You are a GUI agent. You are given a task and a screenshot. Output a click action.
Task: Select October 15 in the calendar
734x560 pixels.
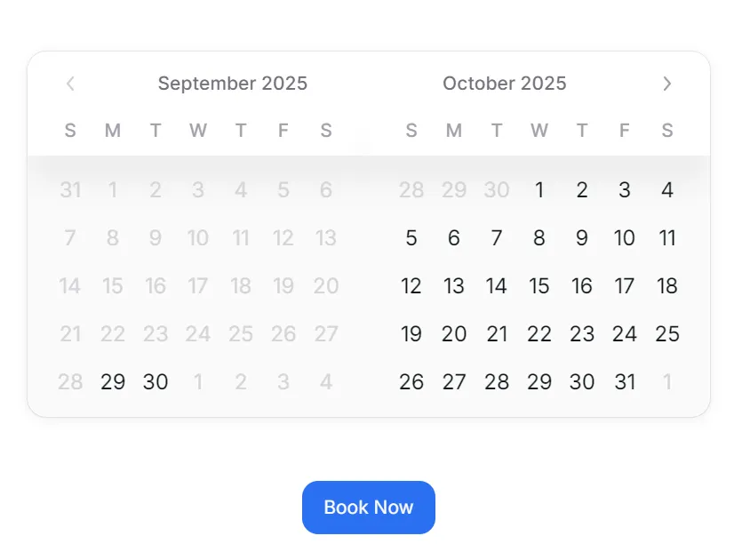click(539, 286)
